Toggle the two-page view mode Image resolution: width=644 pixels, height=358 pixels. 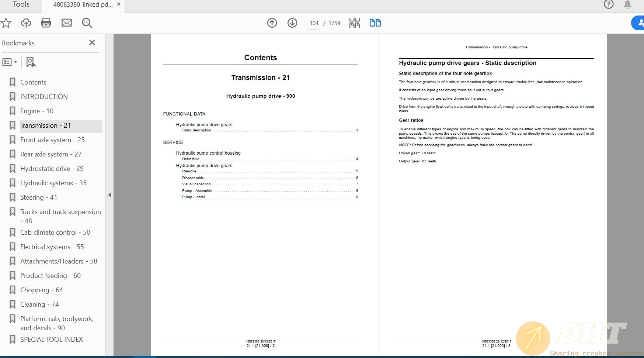click(375, 23)
